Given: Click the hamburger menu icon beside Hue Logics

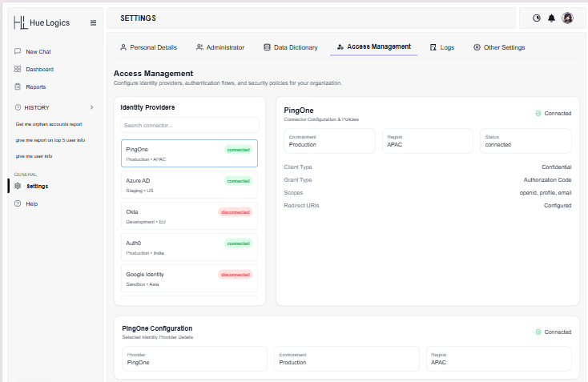Looking at the screenshot, I should (x=94, y=23).
